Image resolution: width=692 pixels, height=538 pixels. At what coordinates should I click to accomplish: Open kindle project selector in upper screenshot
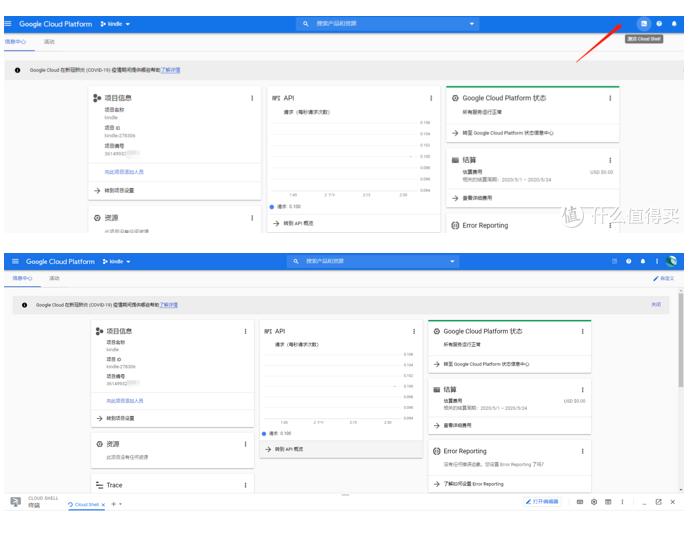[115, 24]
